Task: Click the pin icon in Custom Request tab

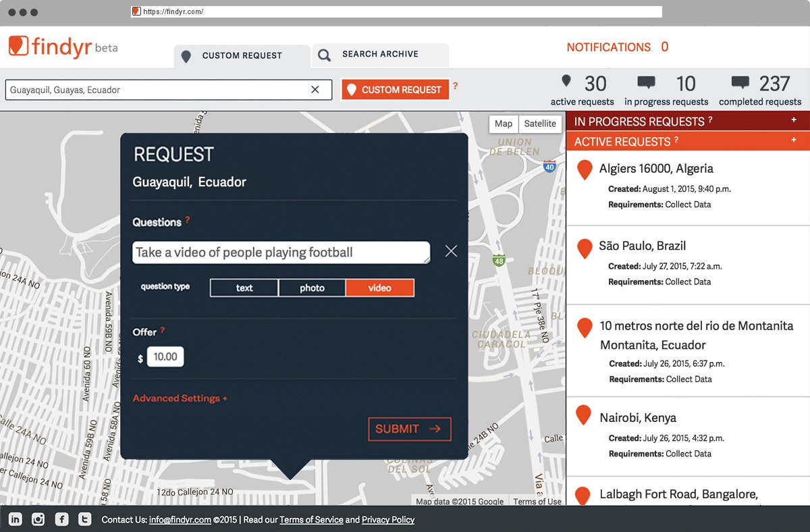Action: tap(186, 56)
